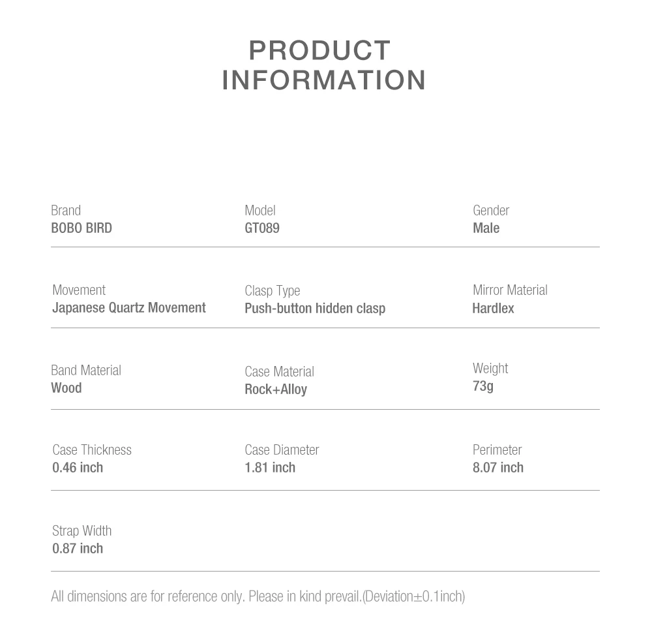Click the BOBO BIRD brand name
This screenshot has height=644, width=652.
click(x=81, y=228)
